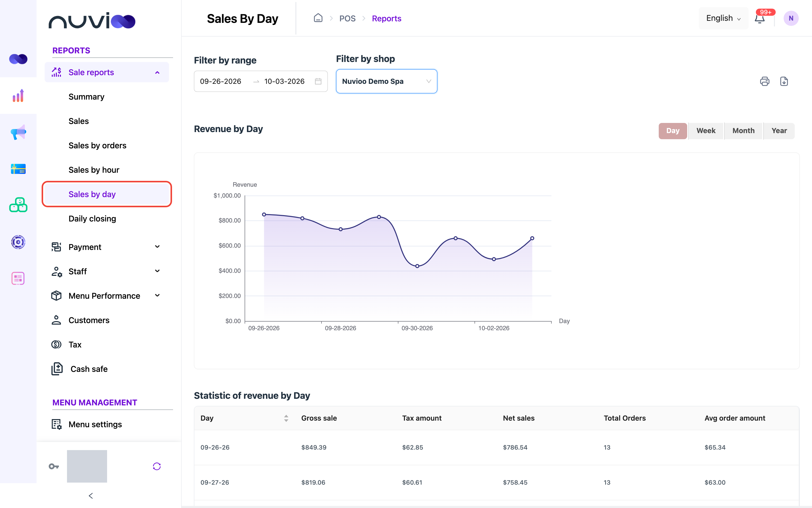Switch chart to Year view
The height and width of the screenshot is (508, 812).
(779, 131)
